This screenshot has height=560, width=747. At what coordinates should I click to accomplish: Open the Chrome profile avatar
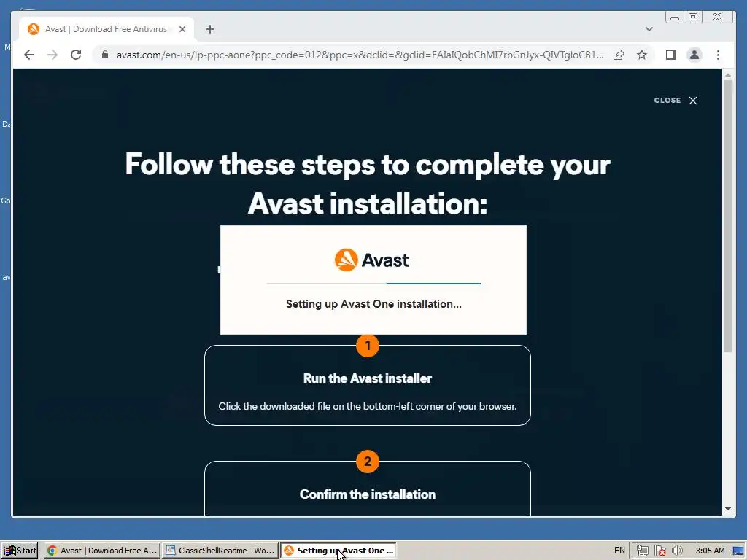[x=694, y=55]
